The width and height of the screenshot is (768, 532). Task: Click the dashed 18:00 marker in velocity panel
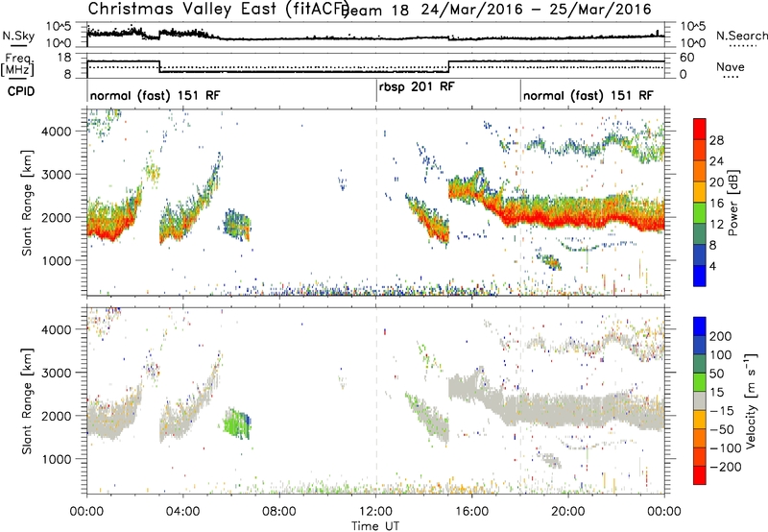pyautogui.click(x=520, y=401)
